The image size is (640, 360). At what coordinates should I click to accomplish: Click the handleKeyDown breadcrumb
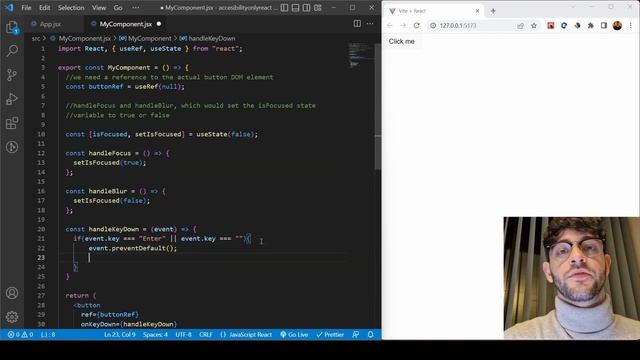tap(211, 38)
